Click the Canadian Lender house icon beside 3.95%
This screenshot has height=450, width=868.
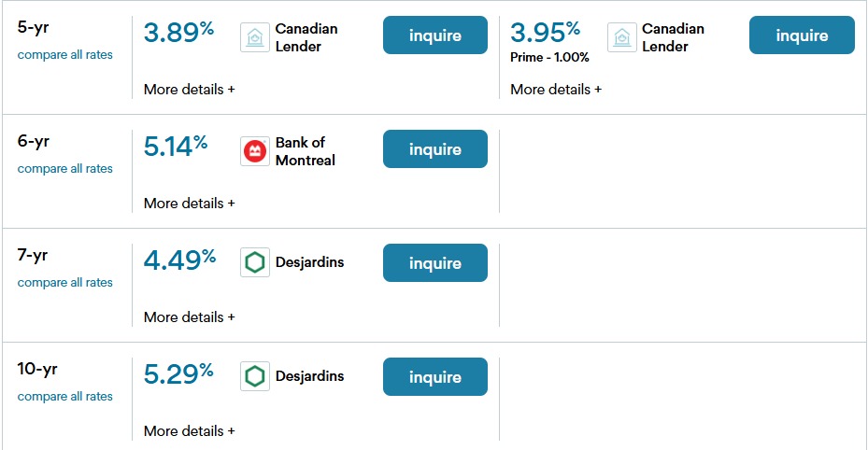621,37
